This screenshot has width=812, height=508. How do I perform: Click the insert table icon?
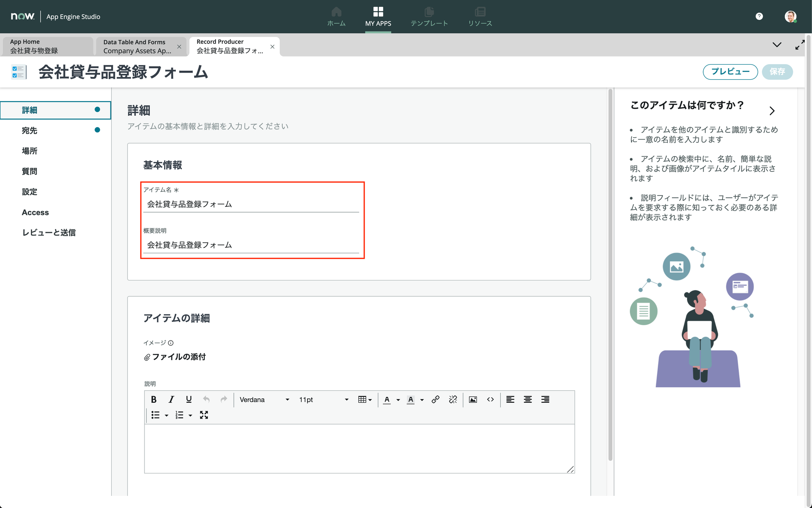click(x=362, y=399)
